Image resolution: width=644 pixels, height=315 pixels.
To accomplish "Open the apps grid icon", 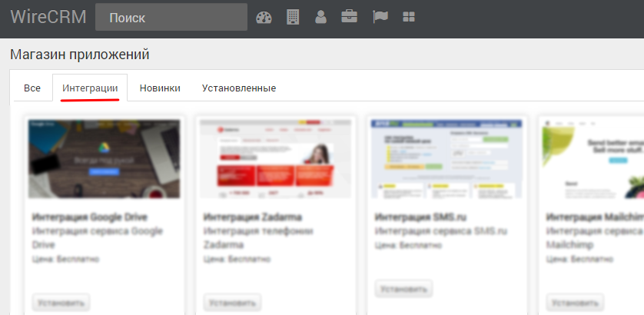I will [409, 17].
